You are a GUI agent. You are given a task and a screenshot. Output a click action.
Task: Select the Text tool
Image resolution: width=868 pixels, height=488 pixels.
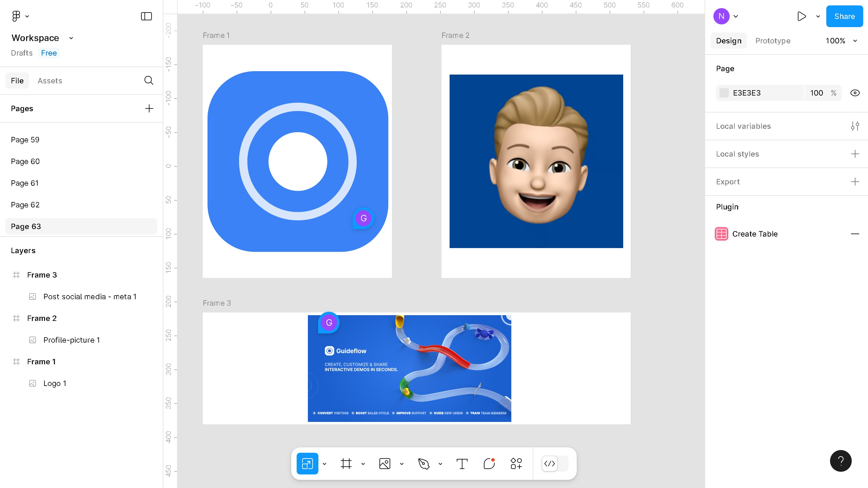(x=462, y=464)
